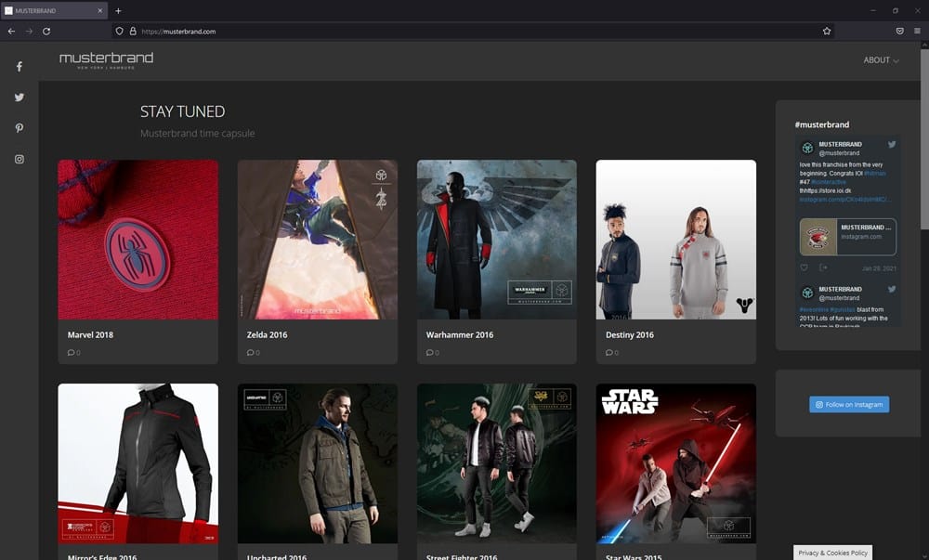Click the padlock site security icon
Viewport: 929px width, 560px height.
(x=133, y=31)
